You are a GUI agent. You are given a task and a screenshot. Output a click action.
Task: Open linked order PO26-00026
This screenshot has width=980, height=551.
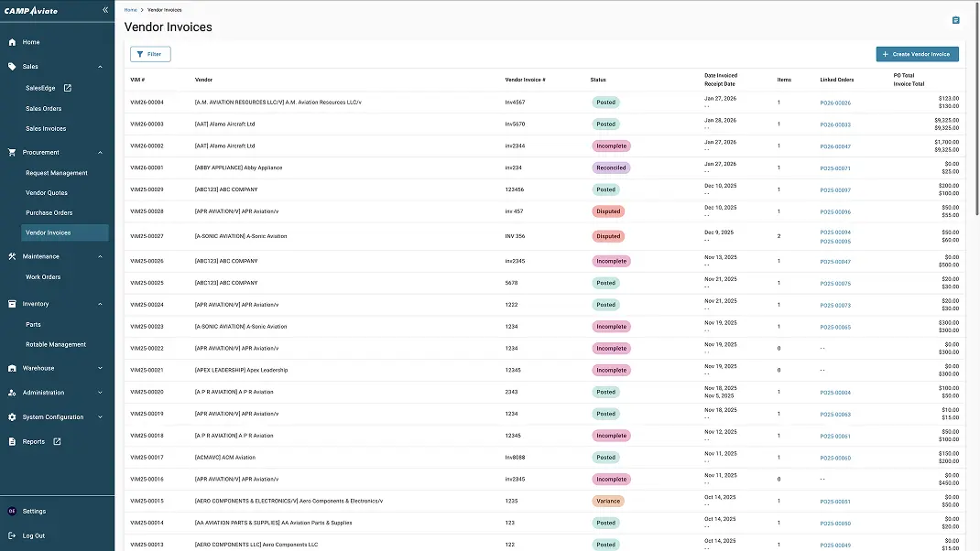coord(835,103)
